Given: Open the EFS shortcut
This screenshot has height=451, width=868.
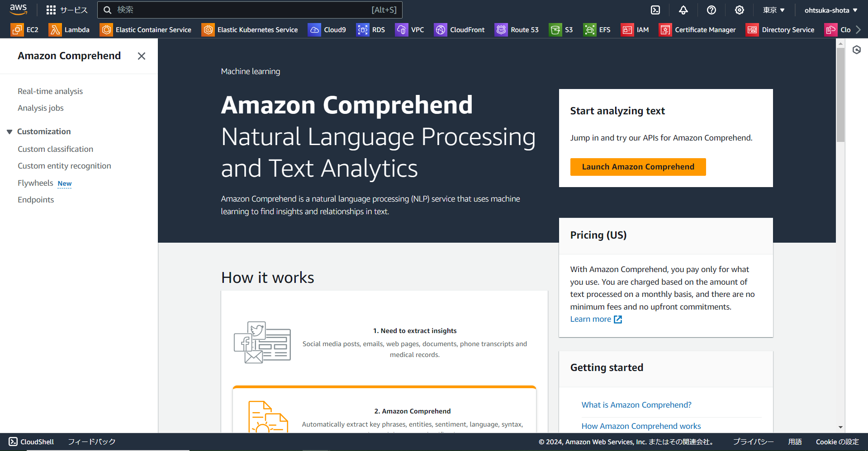Looking at the screenshot, I should click(597, 30).
